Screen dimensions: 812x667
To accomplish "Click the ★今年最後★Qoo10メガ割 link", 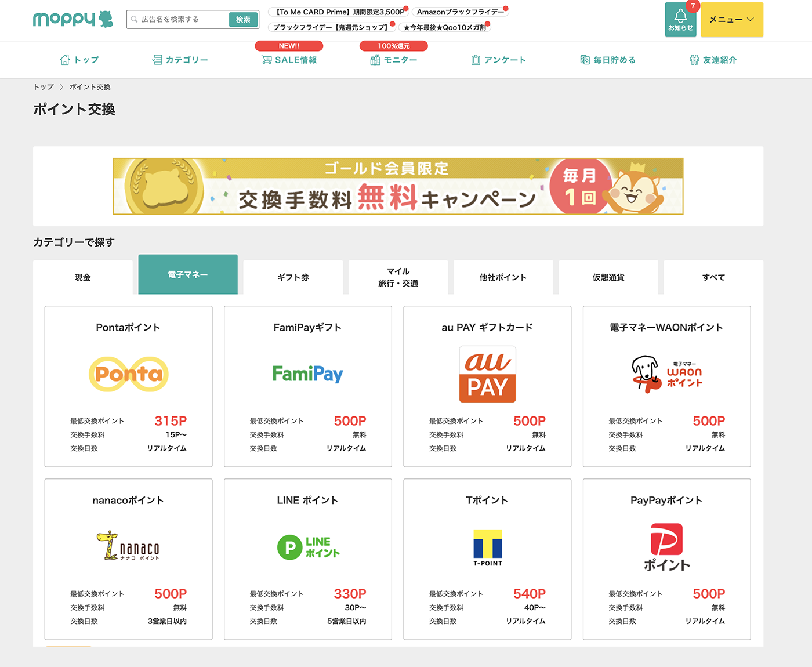I will tap(444, 27).
